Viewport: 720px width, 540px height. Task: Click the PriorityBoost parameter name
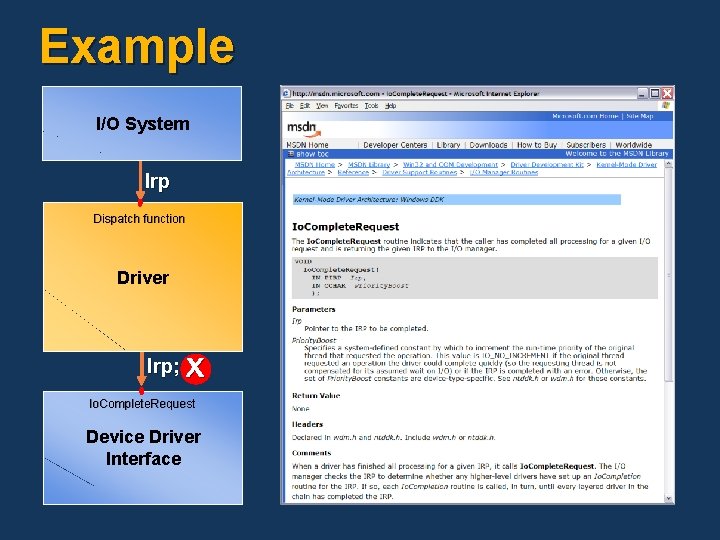(x=314, y=340)
